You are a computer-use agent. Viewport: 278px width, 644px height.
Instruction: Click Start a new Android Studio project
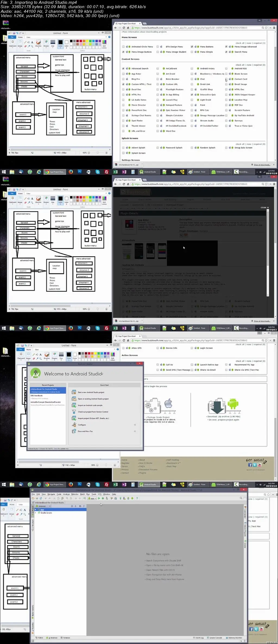[x=91, y=392]
